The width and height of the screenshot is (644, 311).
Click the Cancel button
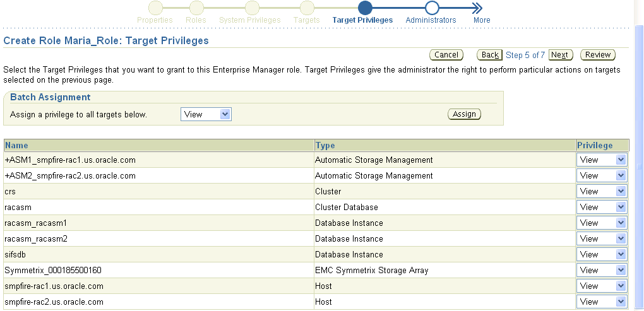pos(446,55)
